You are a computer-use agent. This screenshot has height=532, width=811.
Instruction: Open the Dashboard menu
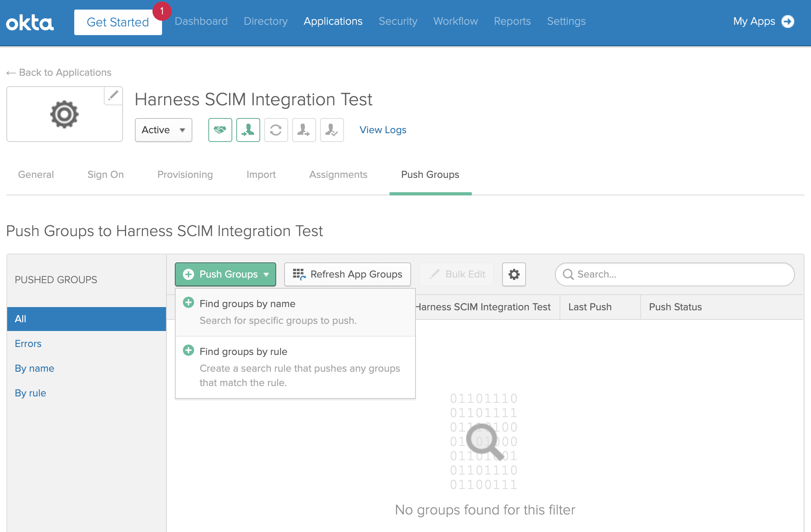(201, 21)
